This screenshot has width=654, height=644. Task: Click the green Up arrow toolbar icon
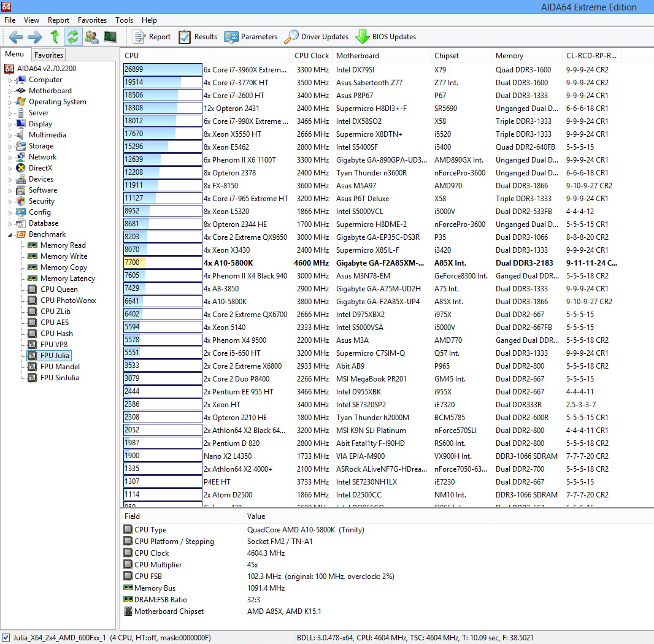[55, 37]
